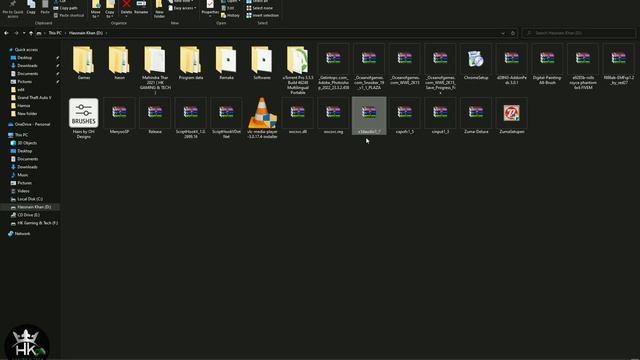Open HK Gaming & Tech (F:) drive

pos(37,223)
